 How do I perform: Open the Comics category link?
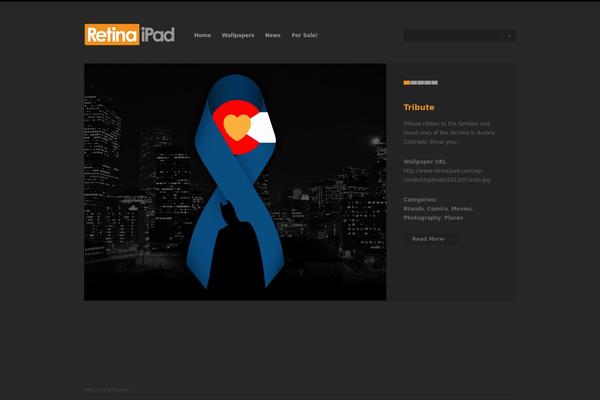[437, 209]
